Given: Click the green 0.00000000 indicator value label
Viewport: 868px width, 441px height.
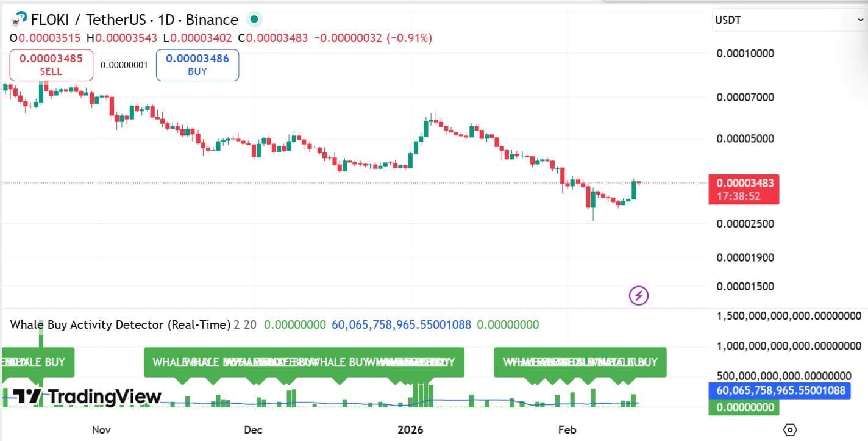Looking at the screenshot, I should coord(744,407).
